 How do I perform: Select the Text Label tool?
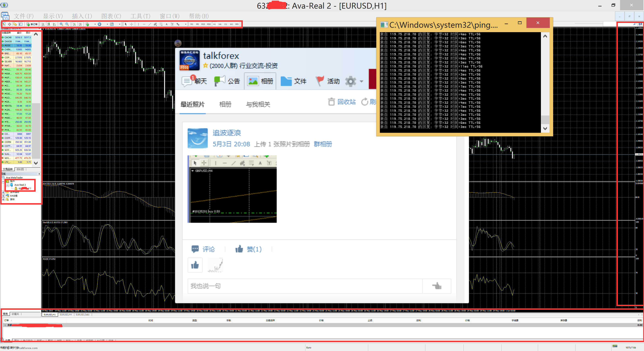172,24
